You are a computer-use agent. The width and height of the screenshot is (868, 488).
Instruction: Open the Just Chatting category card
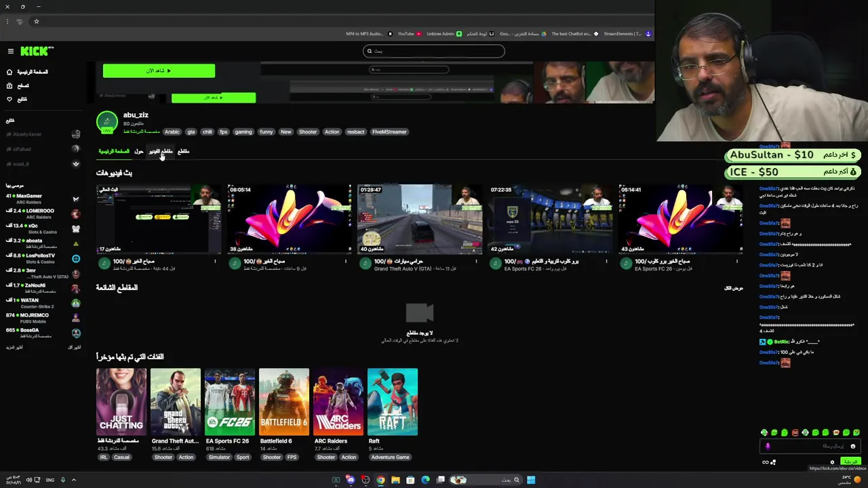point(121,402)
